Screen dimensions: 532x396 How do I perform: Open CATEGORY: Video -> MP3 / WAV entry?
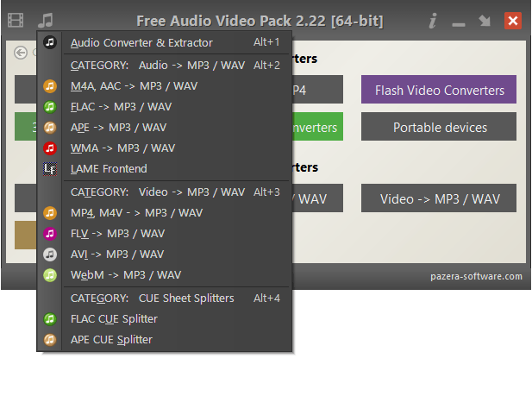[164, 192]
